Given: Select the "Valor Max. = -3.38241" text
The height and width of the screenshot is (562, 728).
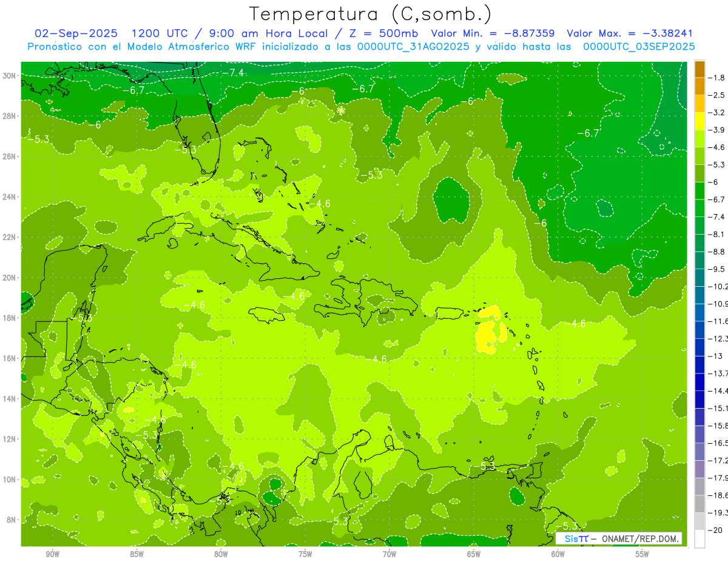Looking at the screenshot, I should click(x=630, y=33).
